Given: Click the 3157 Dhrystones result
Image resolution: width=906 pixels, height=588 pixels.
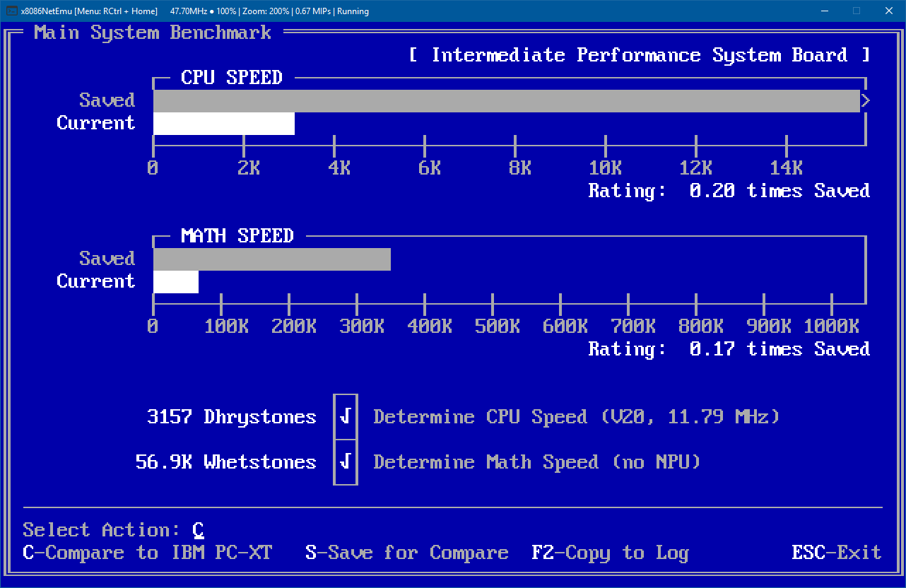Looking at the screenshot, I should pos(231,417).
